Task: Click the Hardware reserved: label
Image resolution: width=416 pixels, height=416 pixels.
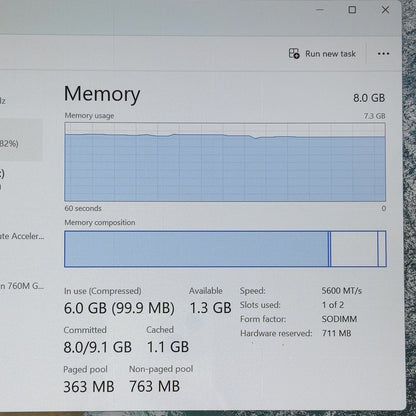Action: pos(276,333)
